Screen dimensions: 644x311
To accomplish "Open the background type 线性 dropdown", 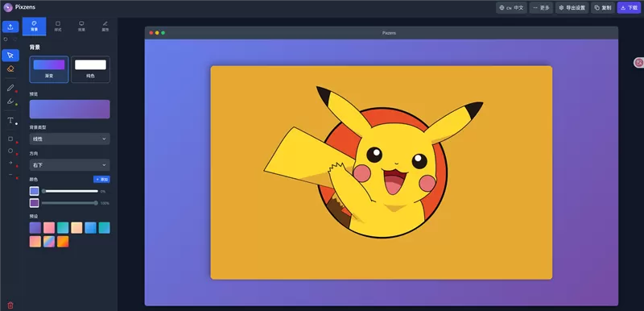I will tap(69, 139).
